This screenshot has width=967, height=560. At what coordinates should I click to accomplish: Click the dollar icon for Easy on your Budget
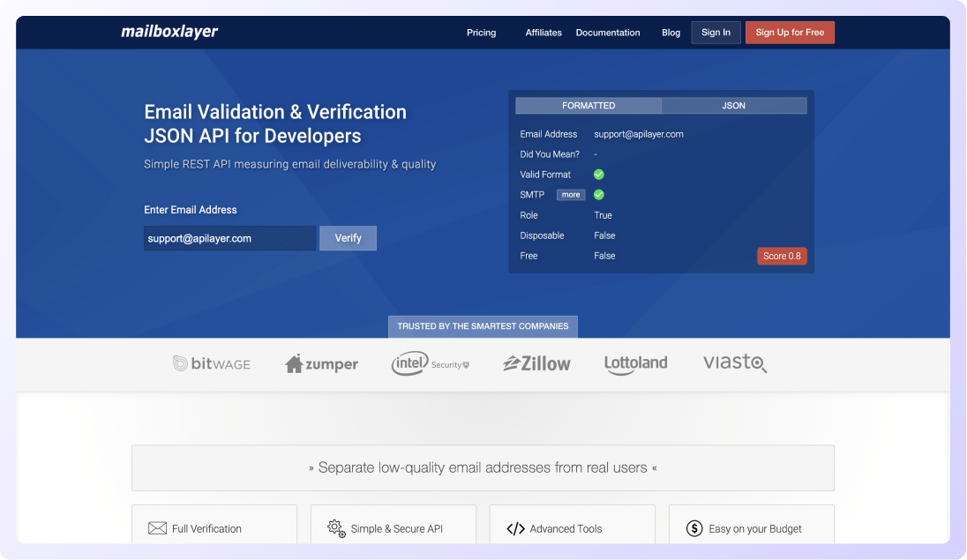[x=694, y=529]
